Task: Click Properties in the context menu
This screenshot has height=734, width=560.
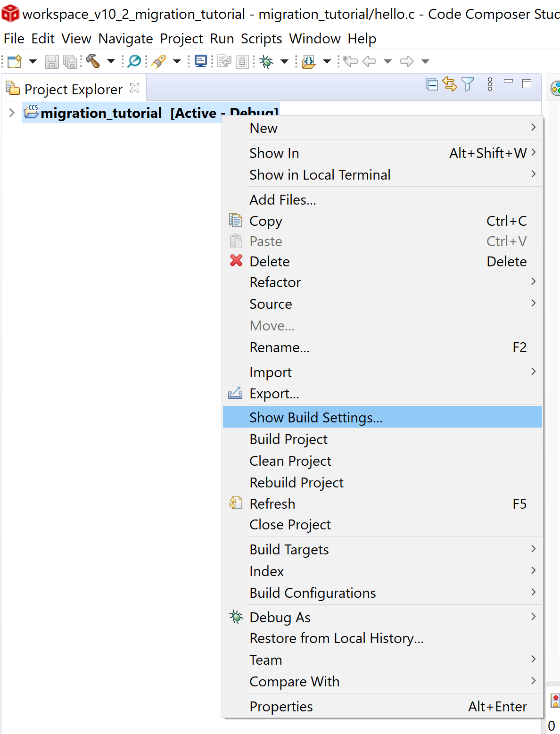Action: point(281,706)
